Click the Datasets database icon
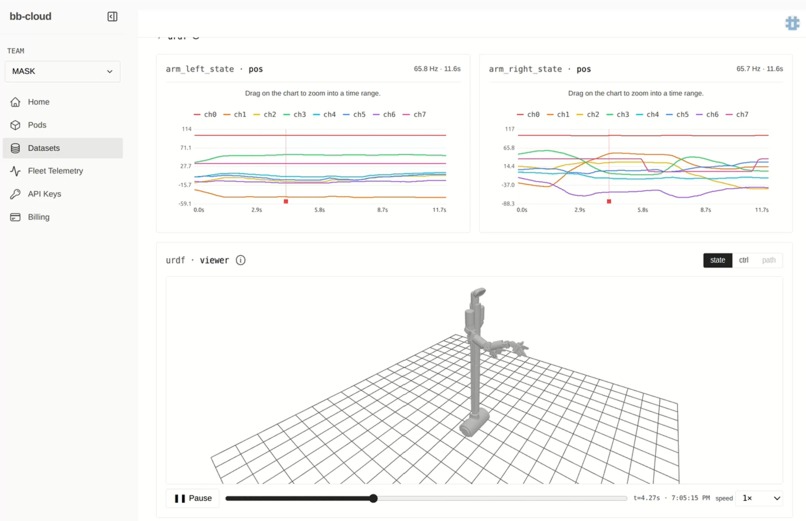Image resolution: width=806 pixels, height=521 pixels. pos(15,148)
